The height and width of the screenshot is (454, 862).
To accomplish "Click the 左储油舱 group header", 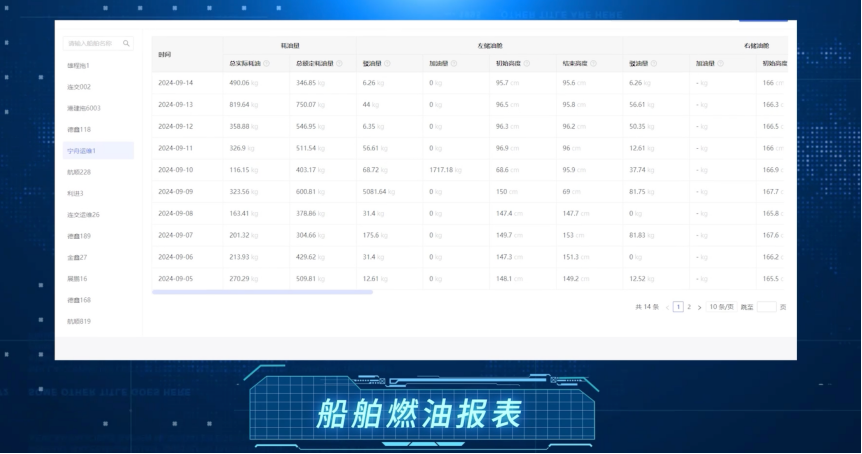I will click(x=490, y=46).
